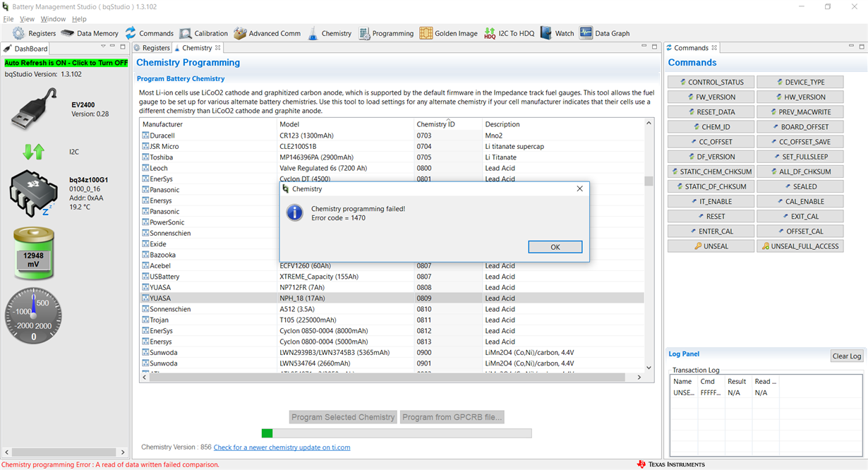Click Program from GPCRB file button
Viewport: 868px width, 470px height.
pyautogui.click(x=452, y=417)
